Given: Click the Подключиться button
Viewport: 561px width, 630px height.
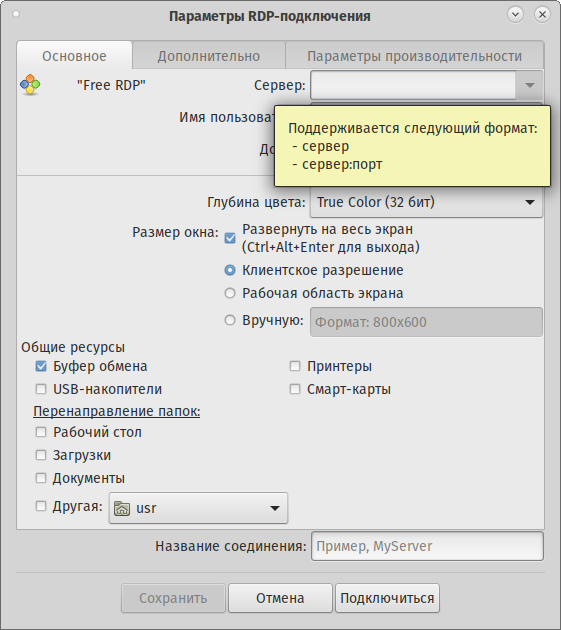Looking at the screenshot, I should [387, 598].
